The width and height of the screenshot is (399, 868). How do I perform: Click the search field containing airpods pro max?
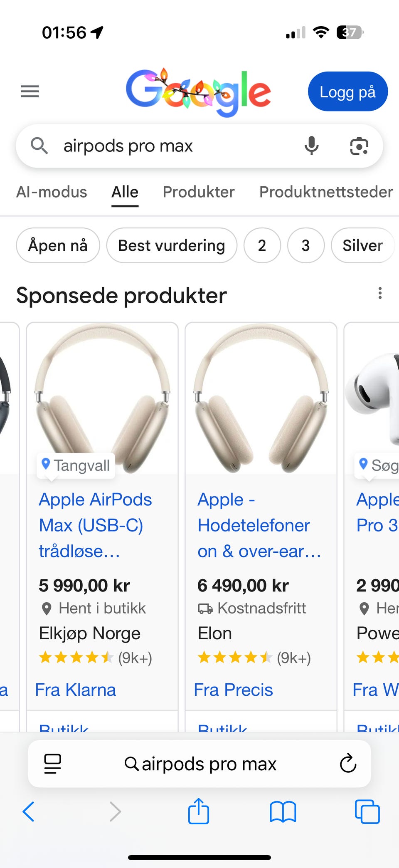click(199, 146)
